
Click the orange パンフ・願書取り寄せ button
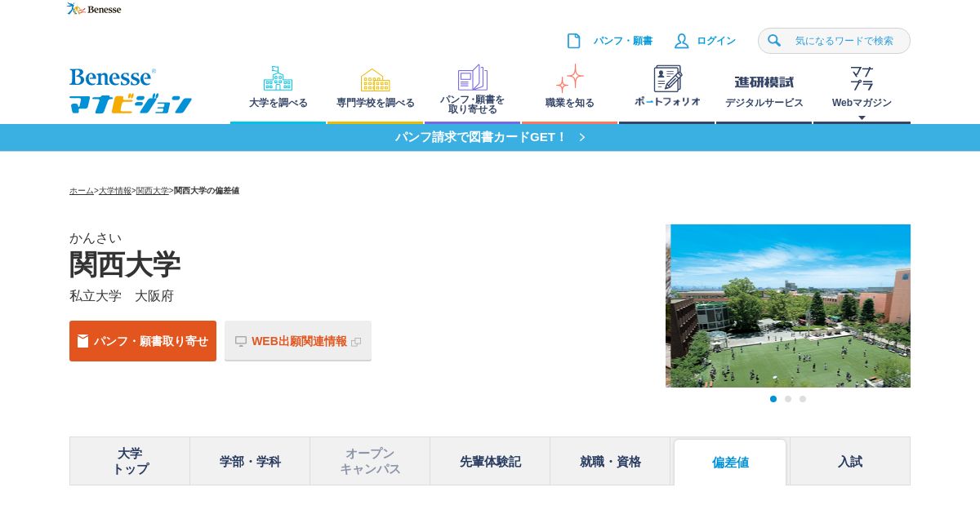coord(143,341)
